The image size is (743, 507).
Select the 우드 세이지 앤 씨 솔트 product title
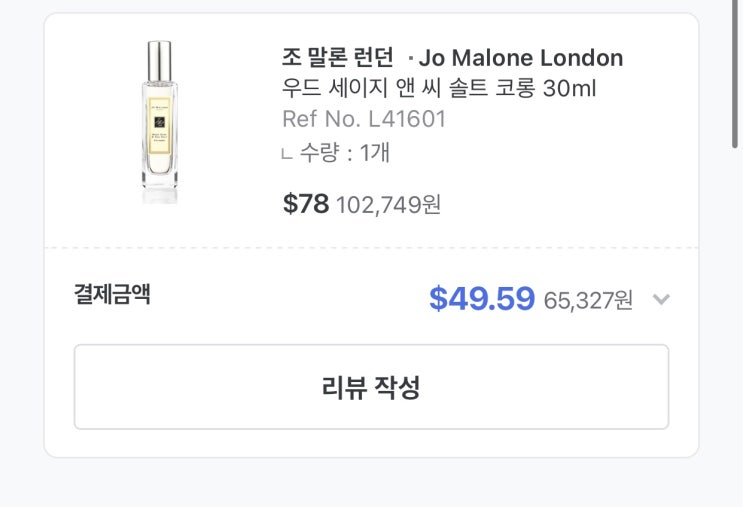tap(410, 88)
